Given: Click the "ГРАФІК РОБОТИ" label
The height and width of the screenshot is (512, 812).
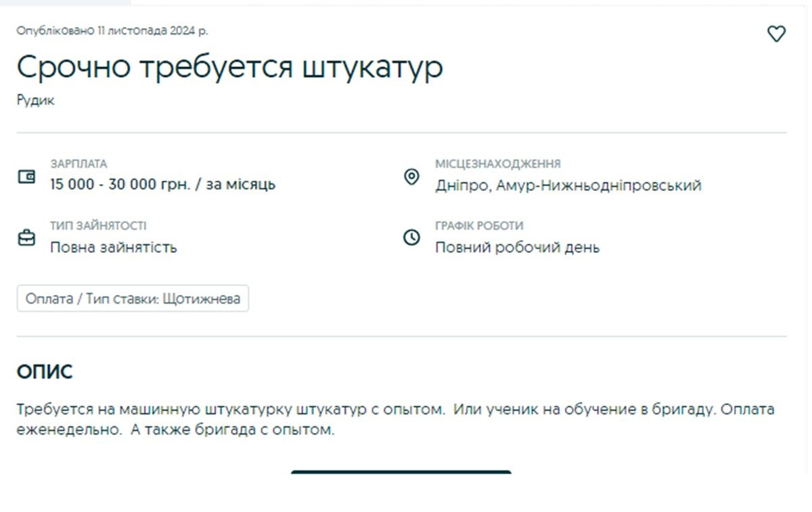Looking at the screenshot, I should [x=479, y=226].
